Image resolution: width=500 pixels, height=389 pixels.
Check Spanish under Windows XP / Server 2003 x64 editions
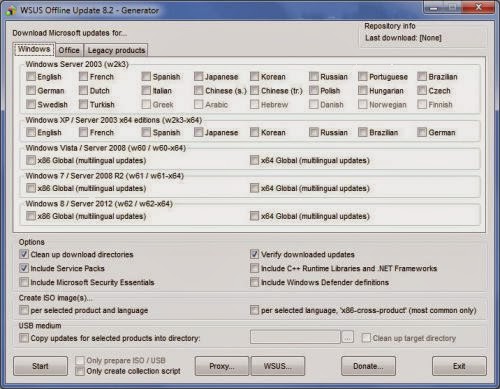tap(146, 133)
